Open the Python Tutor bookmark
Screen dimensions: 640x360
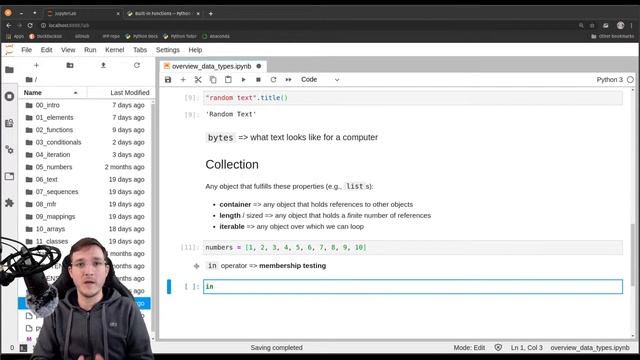180,36
